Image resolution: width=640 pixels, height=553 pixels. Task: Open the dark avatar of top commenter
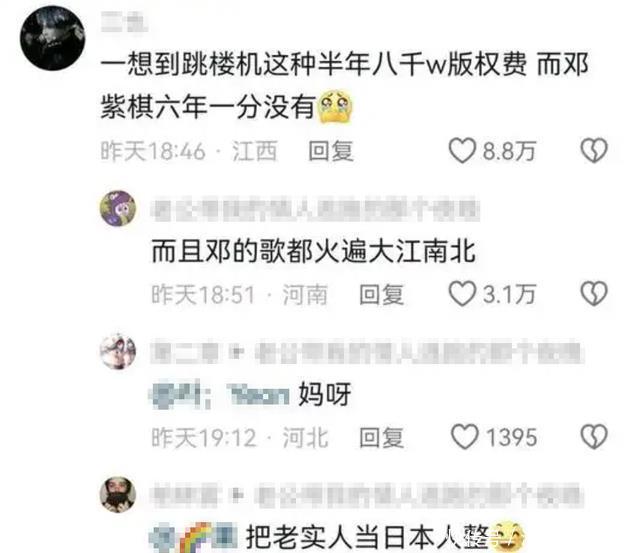click(x=53, y=38)
